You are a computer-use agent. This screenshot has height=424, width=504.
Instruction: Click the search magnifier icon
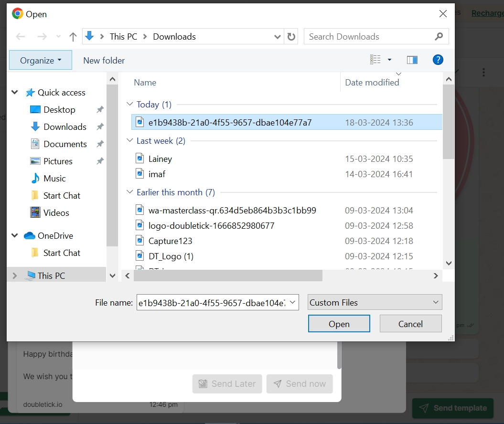point(439,37)
